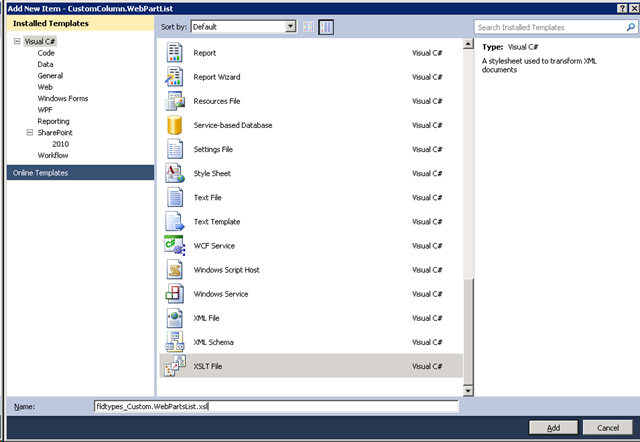The width and height of the screenshot is (640, 442).
Task: Click the 'XML Schema' template name
Action: (213, 342)
